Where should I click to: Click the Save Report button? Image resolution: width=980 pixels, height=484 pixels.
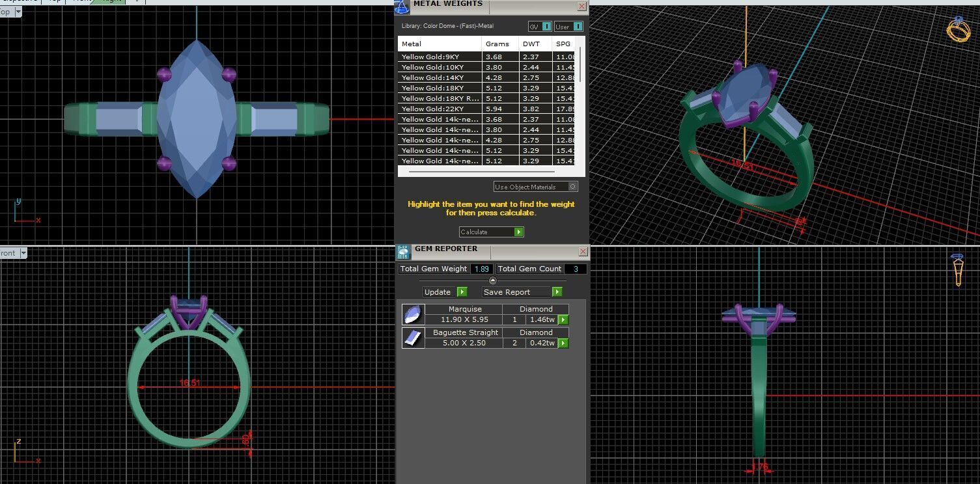tap(522, 292)
